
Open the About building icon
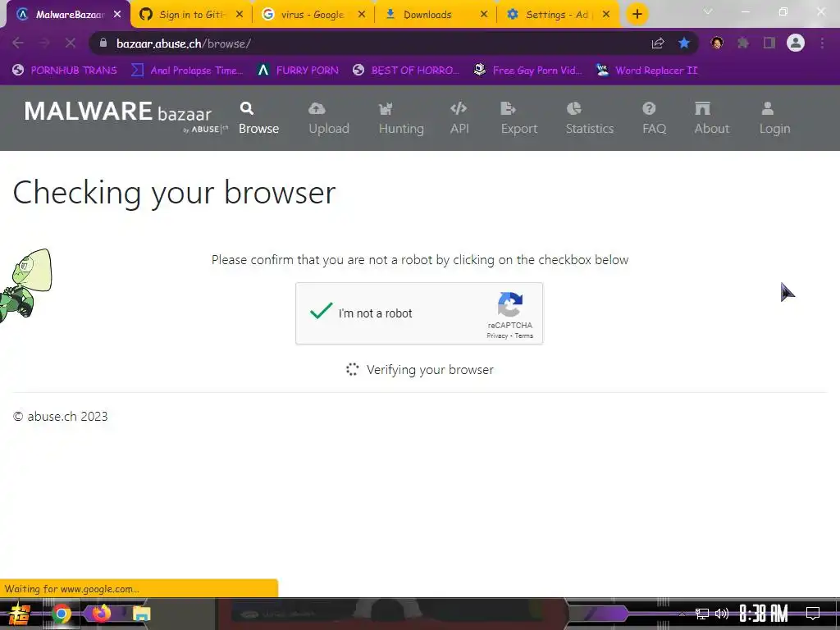coord(702,109)
